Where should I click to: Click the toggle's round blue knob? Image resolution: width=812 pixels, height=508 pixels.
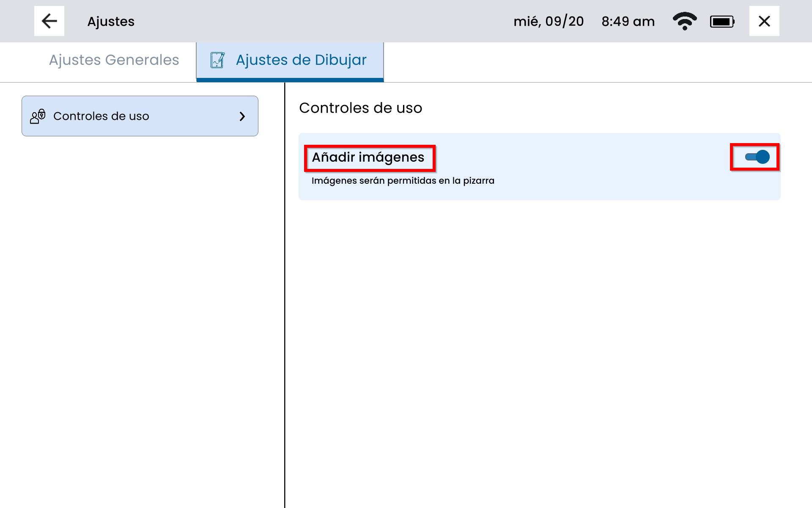pyautogui.click(x=763, y=157)
